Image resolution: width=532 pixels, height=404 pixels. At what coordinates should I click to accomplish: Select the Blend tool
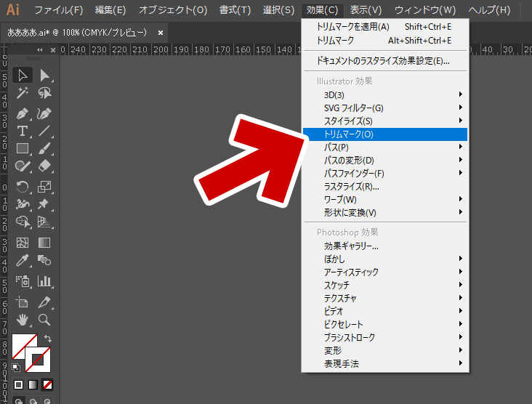[44, 261]
